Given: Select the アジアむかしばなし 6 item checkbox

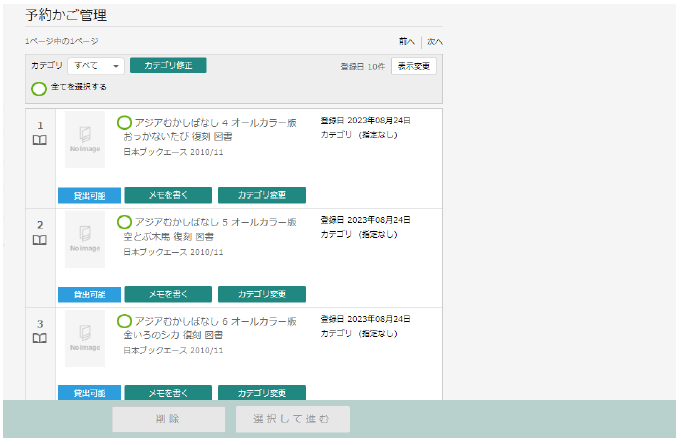Looking at the screenshot, I should point(124,321).
